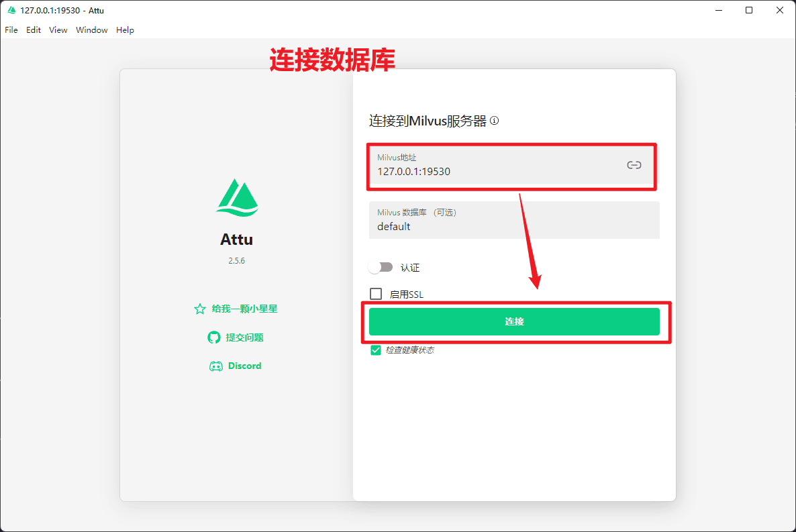Click the GitHub icon beside 提交问题
796x532 pixels.
coord(214,337)
